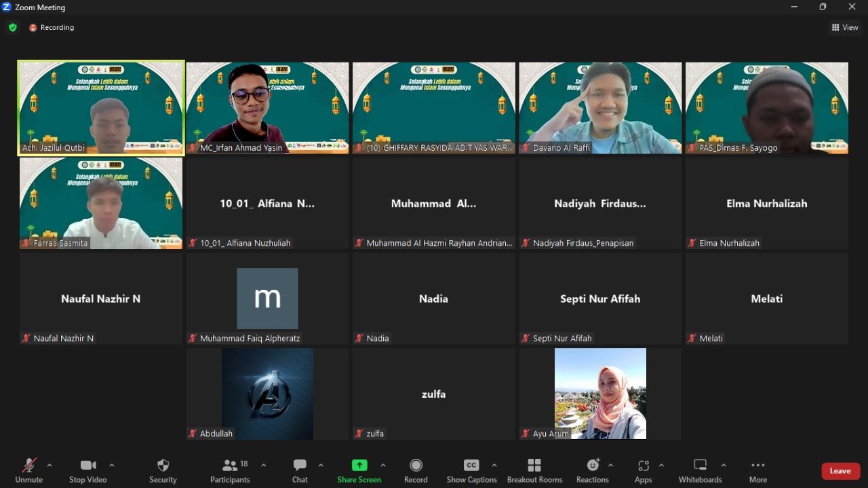Stop Video camera toggle
This screenshot has height=488, width=868.
[x=88, y=470]
